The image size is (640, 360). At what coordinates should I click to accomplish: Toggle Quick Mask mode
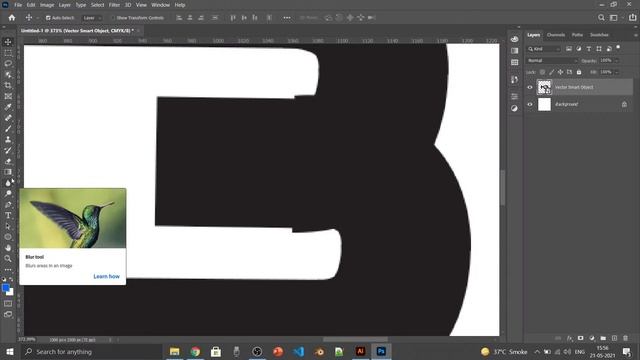[x=8, y=303]
